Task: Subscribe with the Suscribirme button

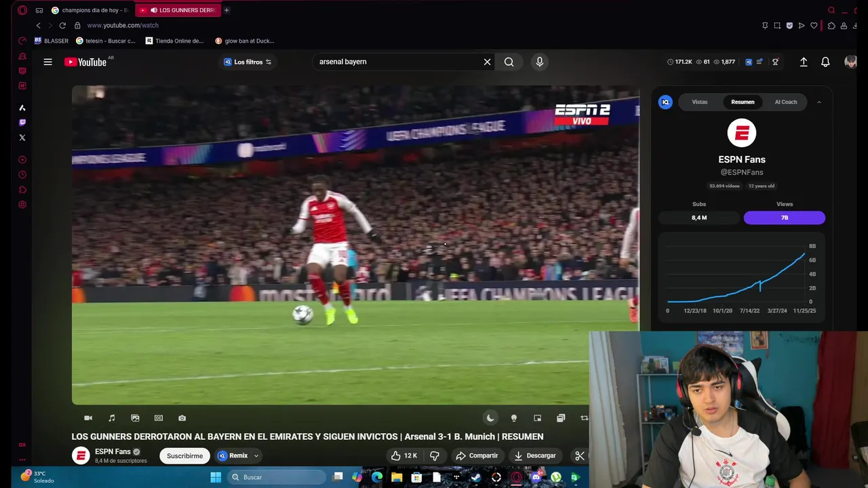Action: (184, 456)
